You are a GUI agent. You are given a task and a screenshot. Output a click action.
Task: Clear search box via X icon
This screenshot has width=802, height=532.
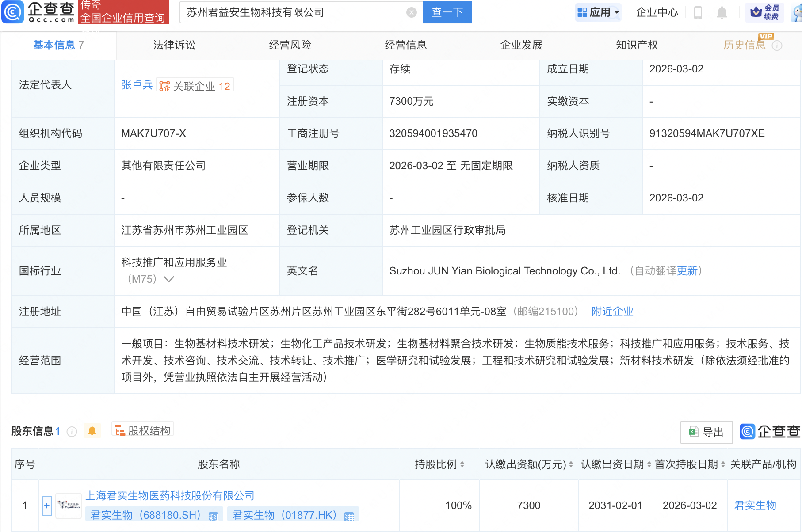tap(412, 12)
